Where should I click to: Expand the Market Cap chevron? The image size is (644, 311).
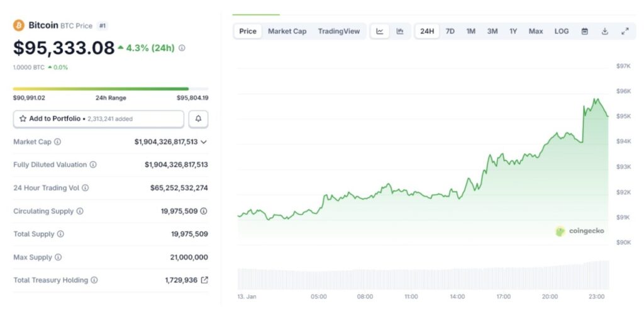point(203,142)
